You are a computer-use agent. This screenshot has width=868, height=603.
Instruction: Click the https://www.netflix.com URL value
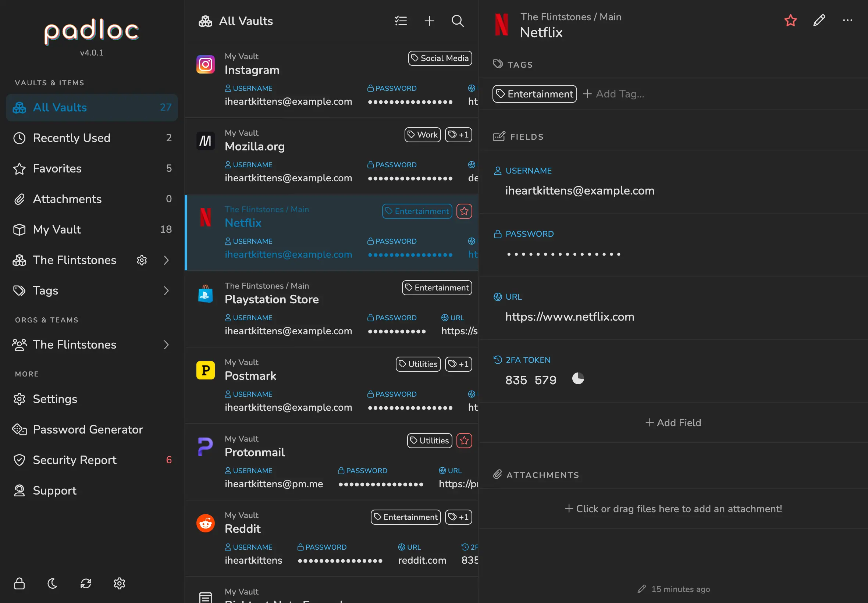[569, 317]
